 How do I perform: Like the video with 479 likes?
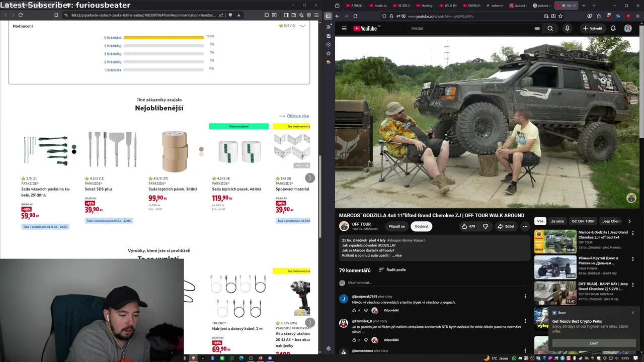(x=468, y=226)
